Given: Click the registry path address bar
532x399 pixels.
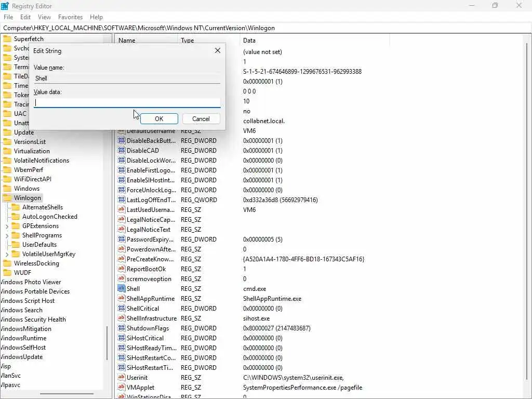Looking at the screenshot, I should (x=266, y=28).
